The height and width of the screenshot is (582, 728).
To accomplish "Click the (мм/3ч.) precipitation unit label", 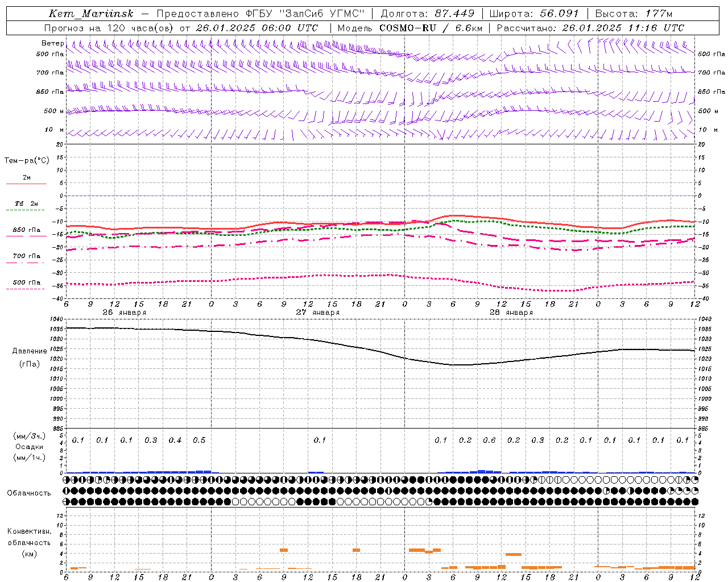I will coord(30,436).
